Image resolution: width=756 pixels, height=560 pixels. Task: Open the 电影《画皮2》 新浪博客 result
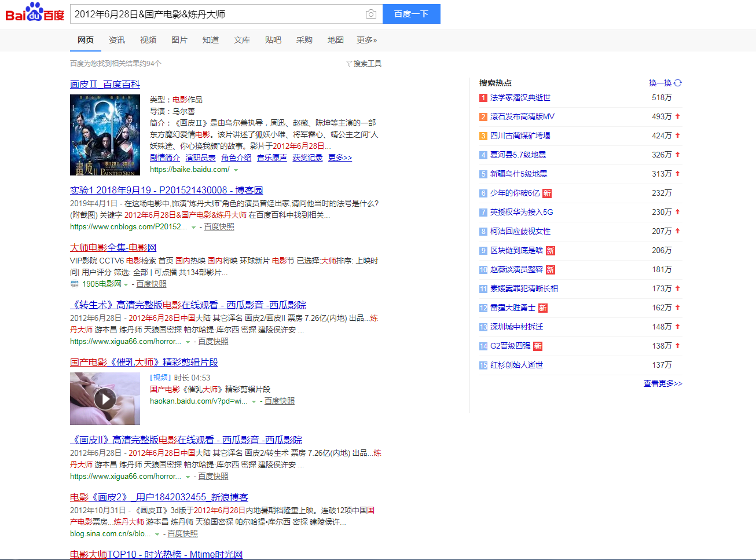(x=159, y=497)
